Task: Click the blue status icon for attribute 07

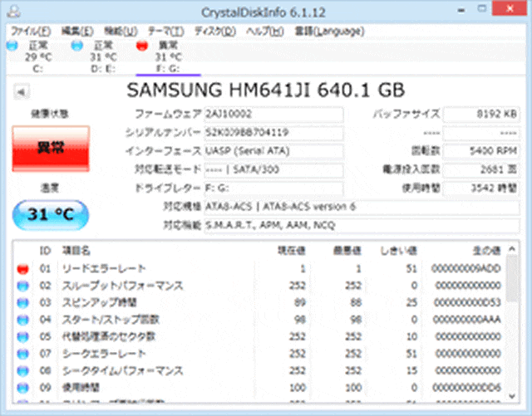Action: 22,354
